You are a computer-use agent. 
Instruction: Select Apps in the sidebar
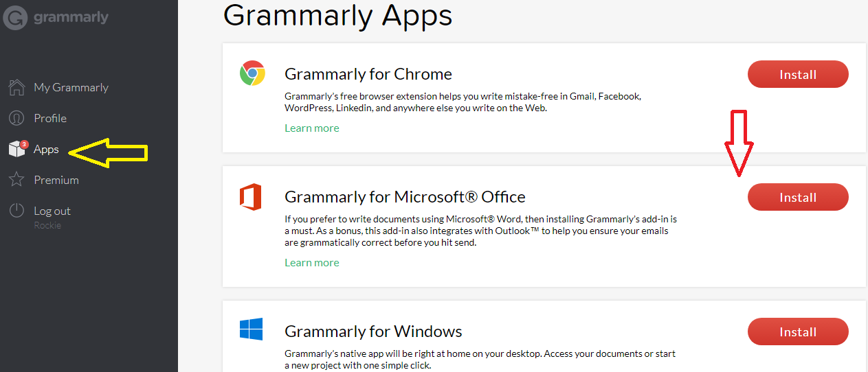pos(46,149)
